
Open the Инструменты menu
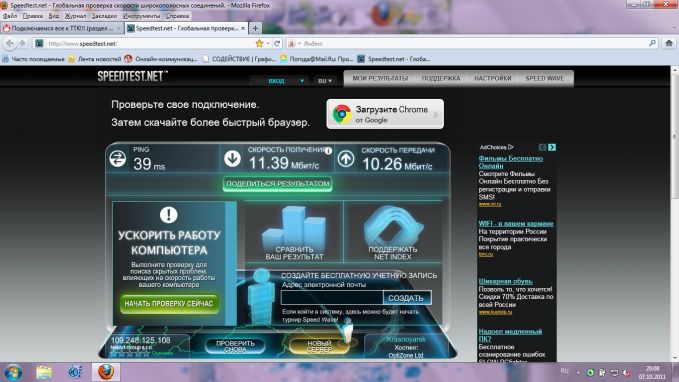142,16
